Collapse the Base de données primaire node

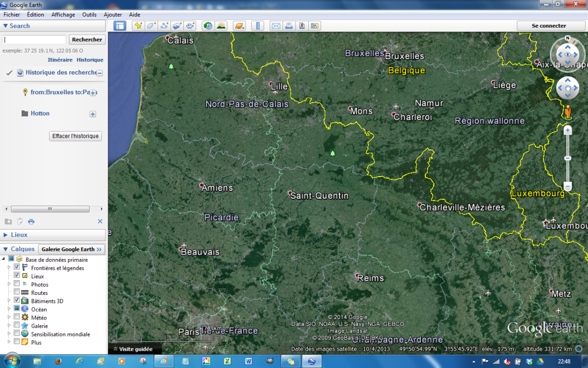3,259
